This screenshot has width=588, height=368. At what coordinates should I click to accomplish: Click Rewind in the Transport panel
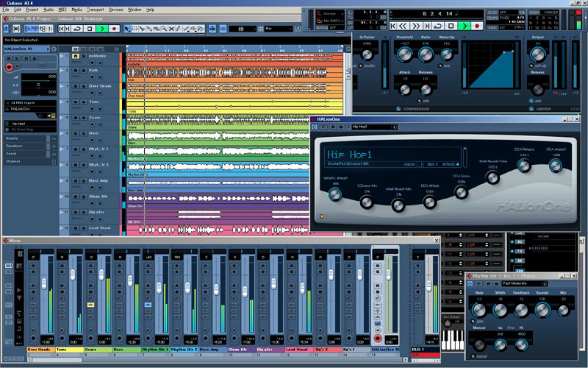click(403, 26)
